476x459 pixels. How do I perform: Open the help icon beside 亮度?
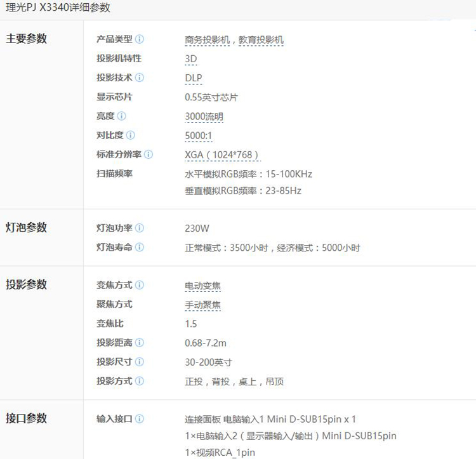121,116
